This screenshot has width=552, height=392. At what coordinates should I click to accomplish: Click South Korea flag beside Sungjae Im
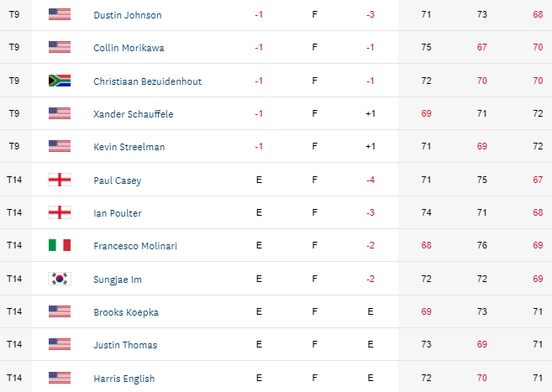(x=60, y=279)
